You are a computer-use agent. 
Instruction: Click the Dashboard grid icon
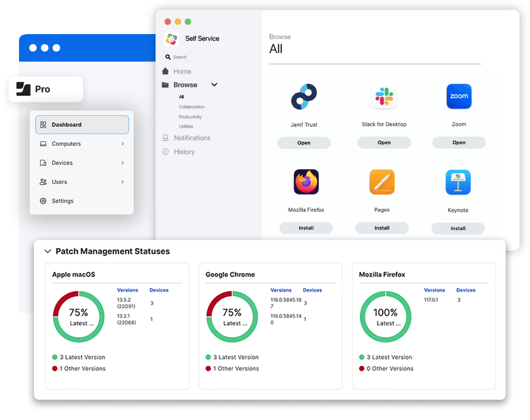pyautogui.click(x=44, y=125)
